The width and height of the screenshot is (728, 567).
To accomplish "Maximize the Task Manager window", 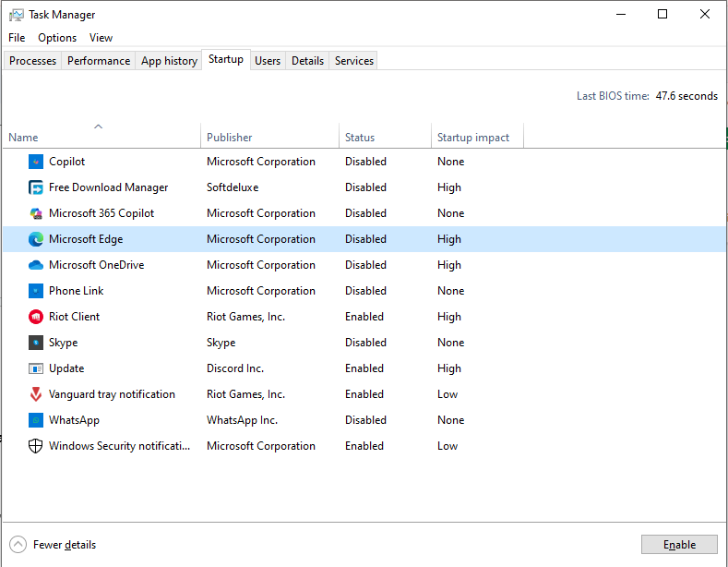I will tap(662, 15).
